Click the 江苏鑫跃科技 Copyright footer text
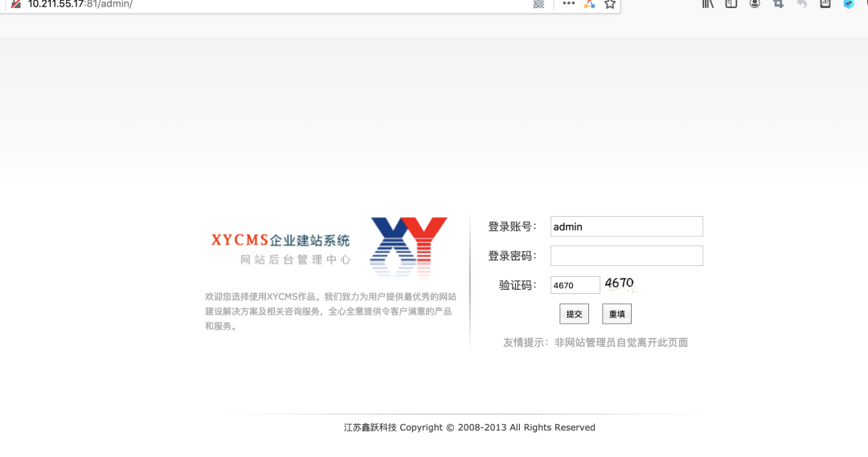Screen dimensions: 868x457 point(469,427)
